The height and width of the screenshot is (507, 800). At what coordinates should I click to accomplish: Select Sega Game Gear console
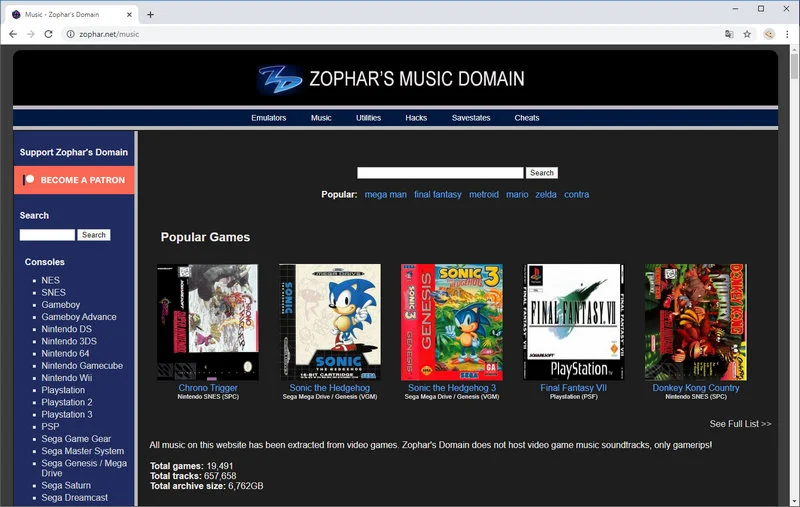pyautogui.click(x=76, y=439)
